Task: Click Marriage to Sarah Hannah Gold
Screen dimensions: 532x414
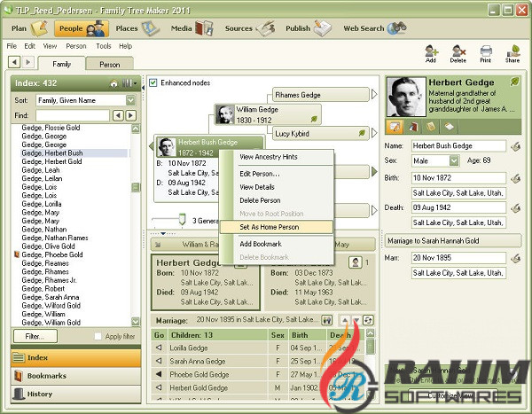Action: pyautogui.click(x=452, y=240)
